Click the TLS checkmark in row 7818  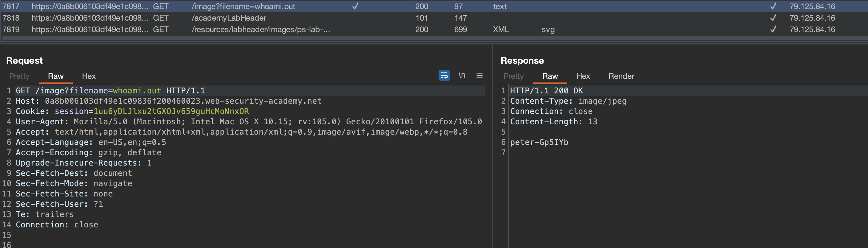pyautogui.click(x=773, y=18)
